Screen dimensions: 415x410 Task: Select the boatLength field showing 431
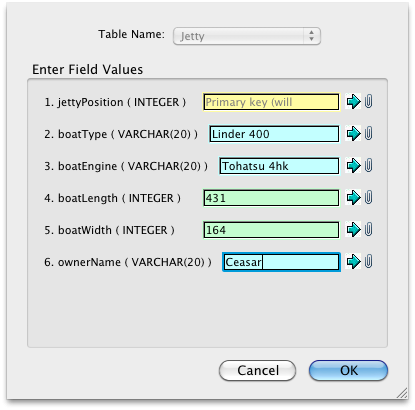(271, 198)
